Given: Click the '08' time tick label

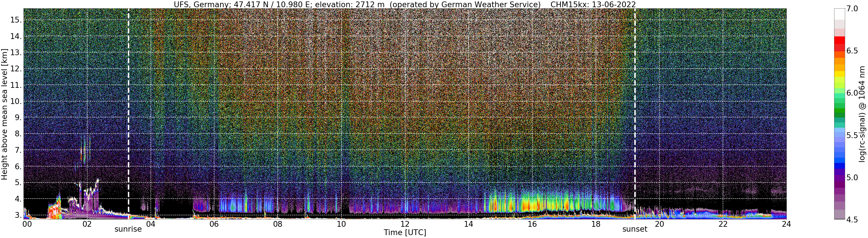Looking at the screenshot, I should tap(278, 224).
